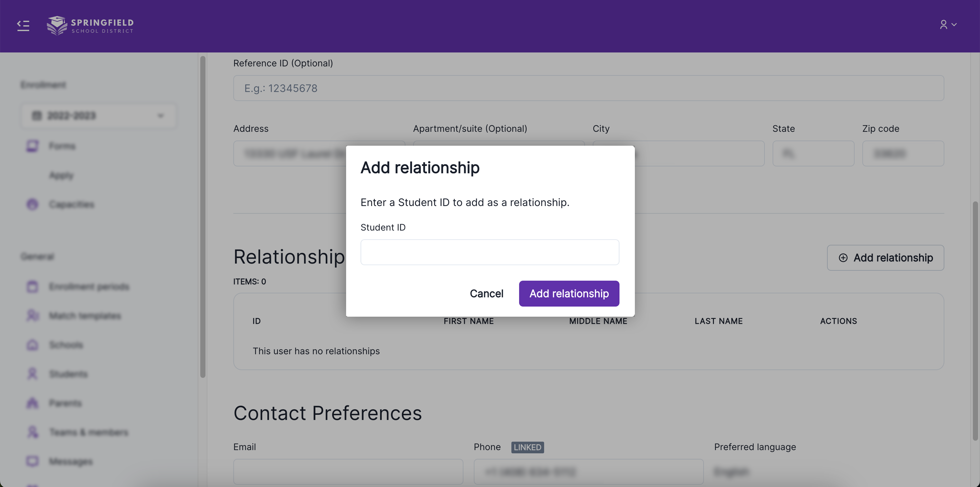Open Match templates in the sidebar
Image resolution: width=980 pixels, height=487 pixels.
pos(85,316)
